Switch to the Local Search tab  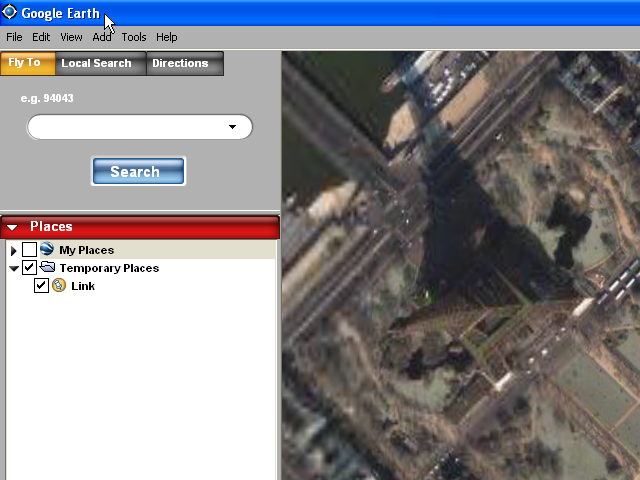(100, 63)
